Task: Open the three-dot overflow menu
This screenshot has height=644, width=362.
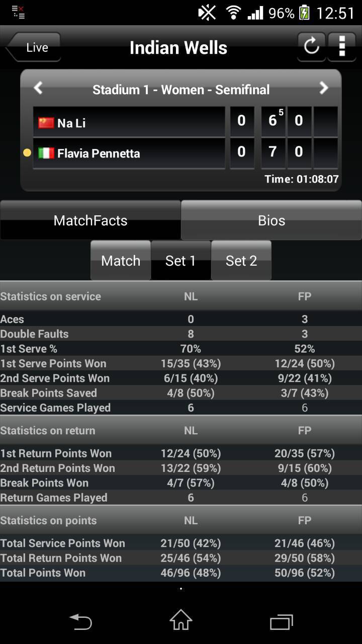Action: pyautogui.click(x=342, y=47)
